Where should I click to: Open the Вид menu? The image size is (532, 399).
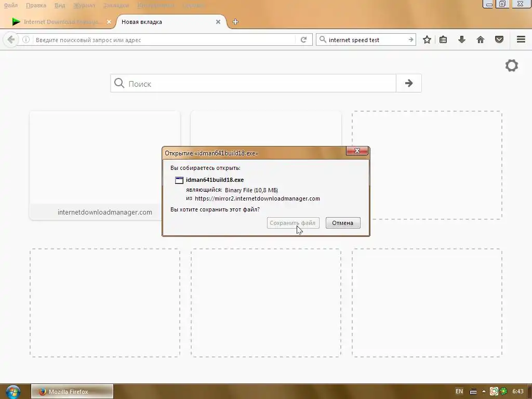[60, 5]
